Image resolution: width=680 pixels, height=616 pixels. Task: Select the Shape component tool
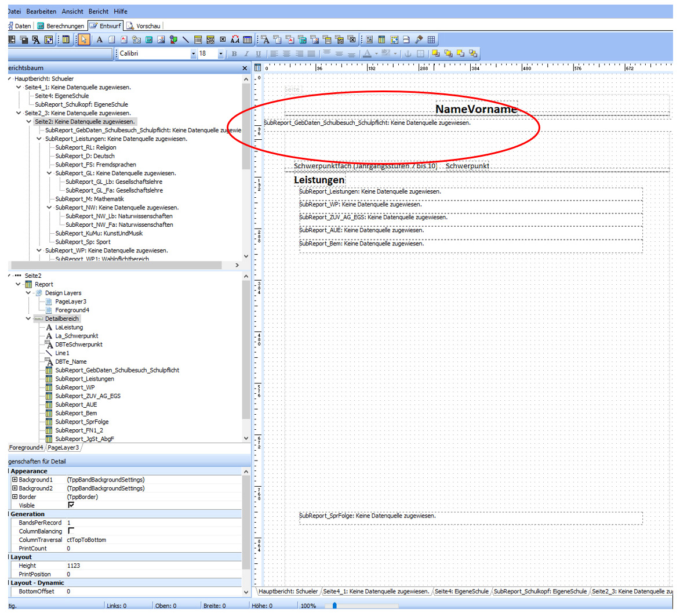click(x=173, y=40)
